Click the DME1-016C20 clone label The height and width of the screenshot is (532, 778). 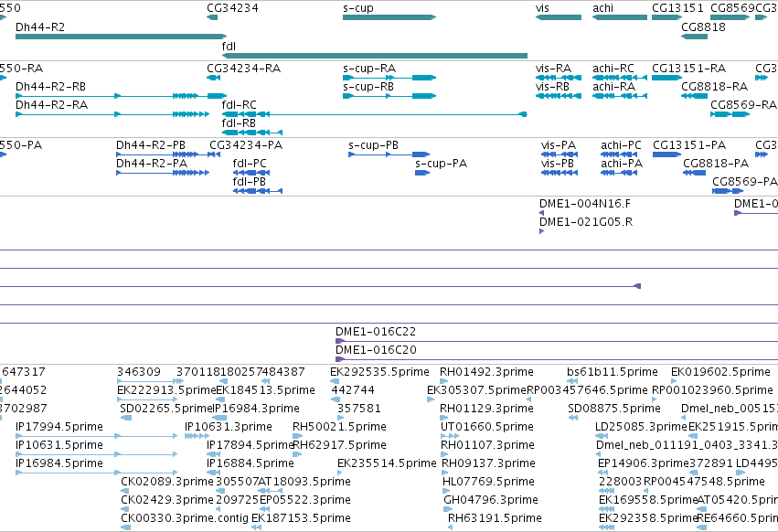(x=376, y=350)
